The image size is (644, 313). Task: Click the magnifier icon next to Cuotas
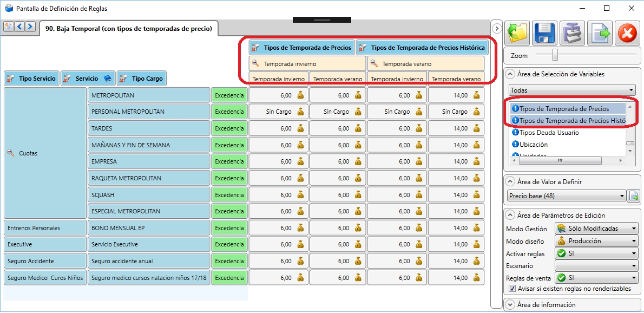[11, 153]
